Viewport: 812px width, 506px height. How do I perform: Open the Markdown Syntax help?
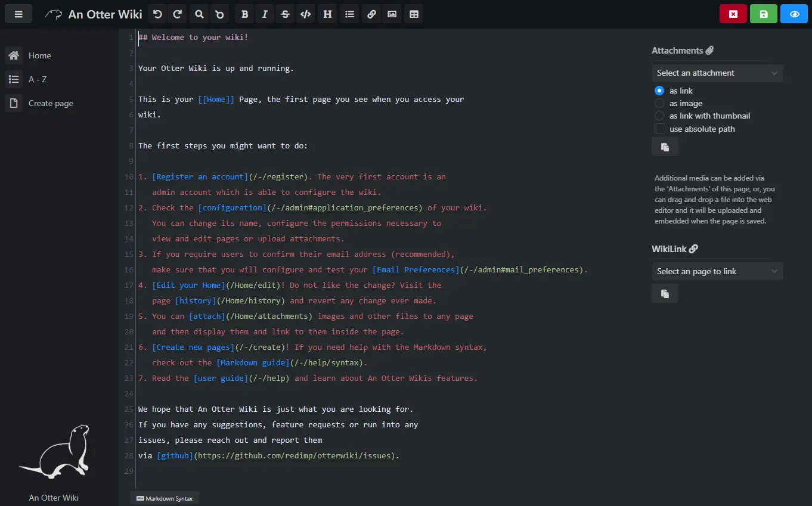coord(164,498)
